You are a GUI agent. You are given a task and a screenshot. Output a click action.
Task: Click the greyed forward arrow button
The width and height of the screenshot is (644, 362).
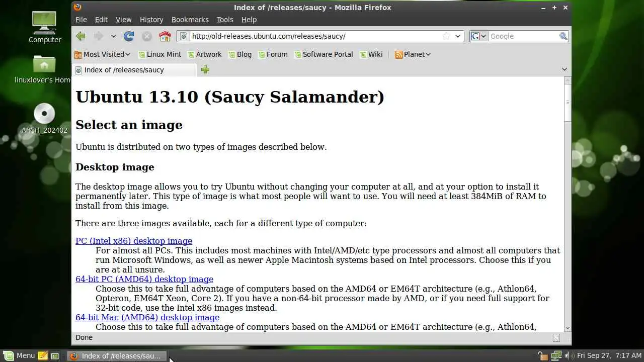[x=98, y=36]
